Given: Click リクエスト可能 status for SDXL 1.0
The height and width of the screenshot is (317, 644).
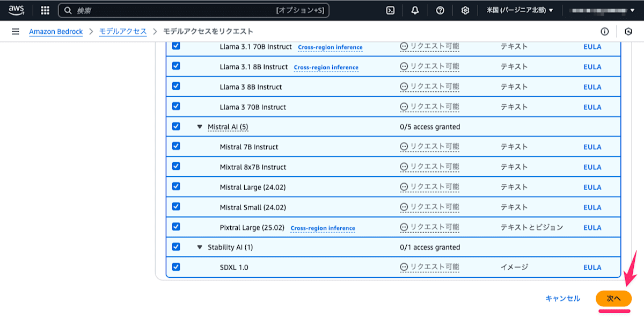Looking at the screenshot, I should pos(430,267).
